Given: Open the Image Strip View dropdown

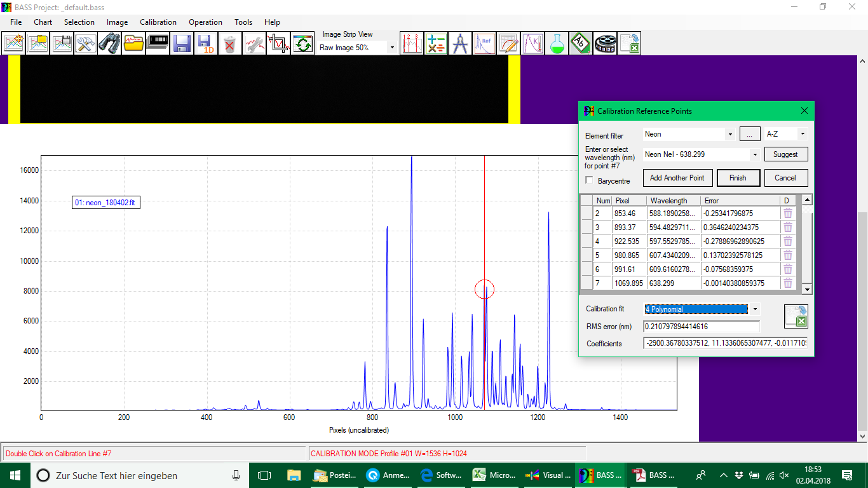Looking at the screenshot, I should point(391,48).
